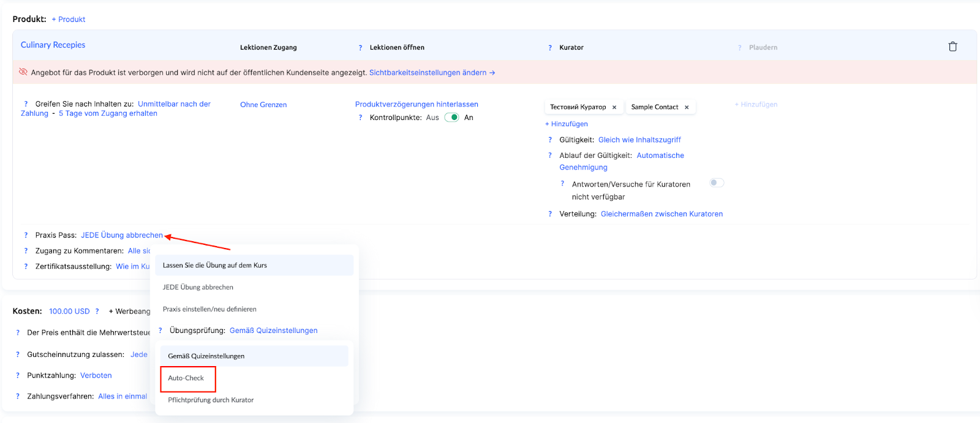980x423 pixels.
Task: Choose Pflichtprüfung durch Kurator option
Action: click(x=211, y=400)
